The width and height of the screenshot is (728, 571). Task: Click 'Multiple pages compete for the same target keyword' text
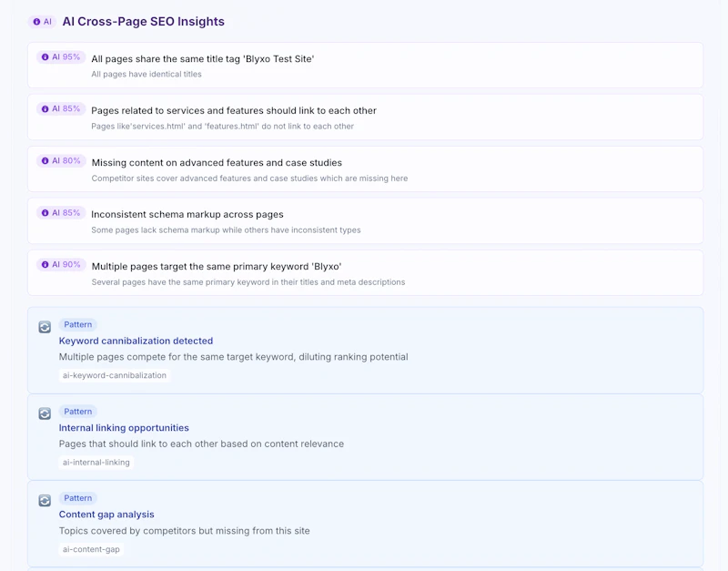point(233,357)
